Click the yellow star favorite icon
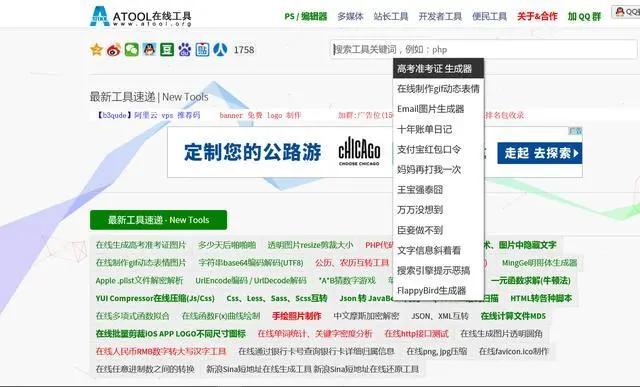This screenshot has width=640, height=387. (x=96, y=50)
